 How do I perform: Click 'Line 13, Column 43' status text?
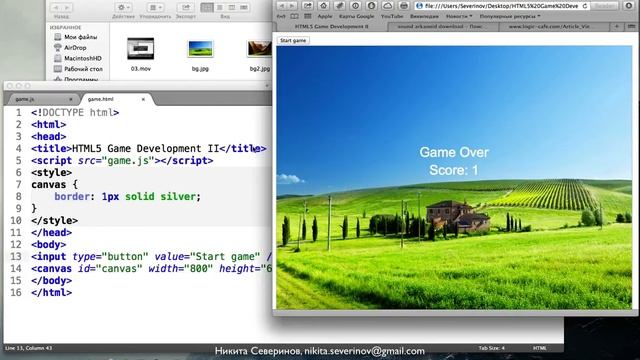coord(29,348)
